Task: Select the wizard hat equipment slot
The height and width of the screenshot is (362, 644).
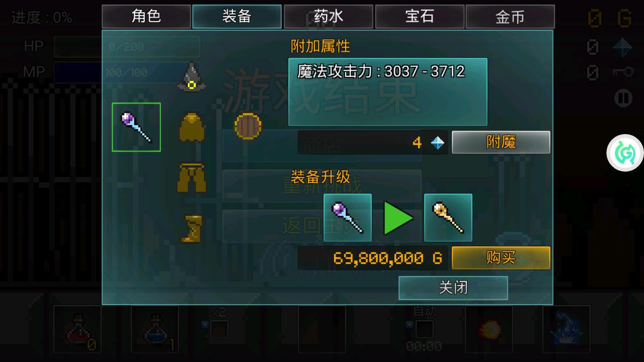Action: [192, 77]
